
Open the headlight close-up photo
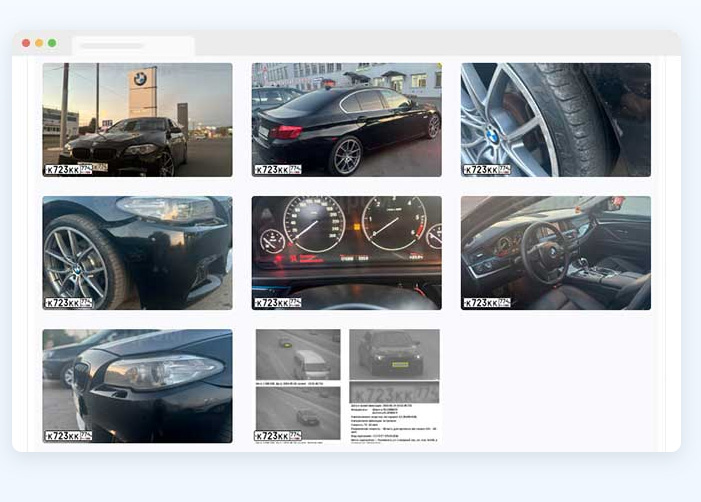pyautogui.click(x=137, y=383)
